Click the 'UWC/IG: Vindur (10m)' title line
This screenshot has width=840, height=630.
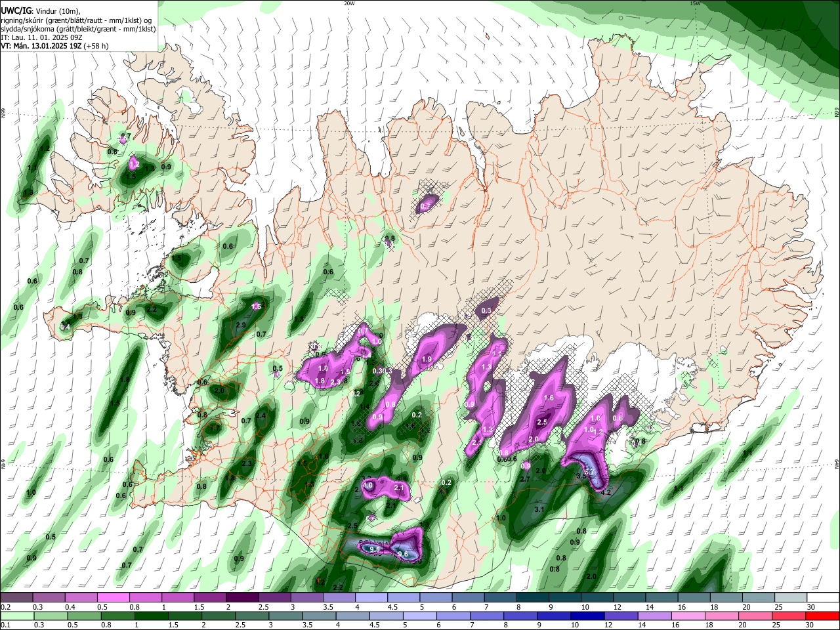(40, 10)
